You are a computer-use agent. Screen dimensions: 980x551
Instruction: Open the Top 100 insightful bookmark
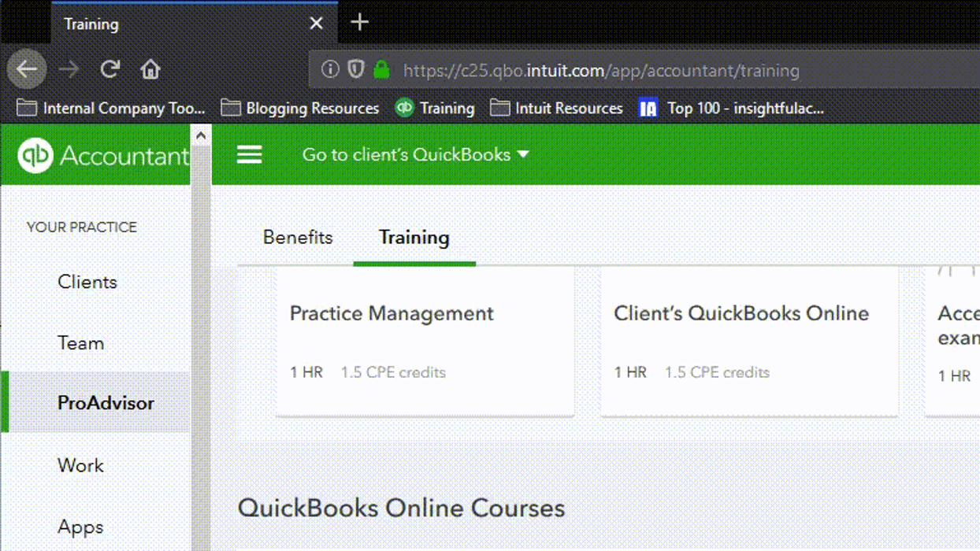click(x=731, y=108)
